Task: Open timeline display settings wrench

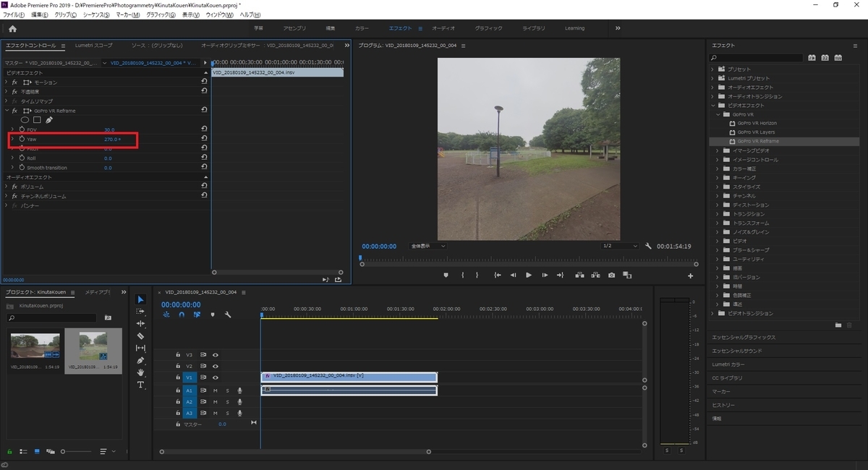Action: 228,315
